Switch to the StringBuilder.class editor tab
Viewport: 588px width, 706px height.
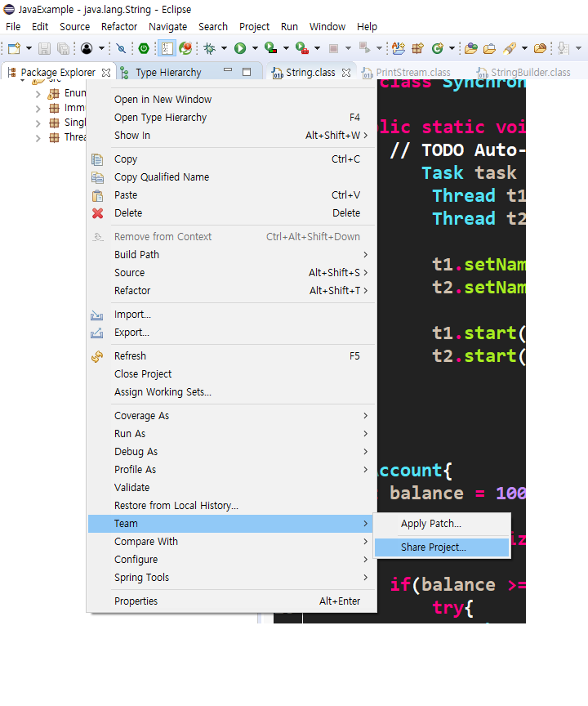(x=524, y=73)
